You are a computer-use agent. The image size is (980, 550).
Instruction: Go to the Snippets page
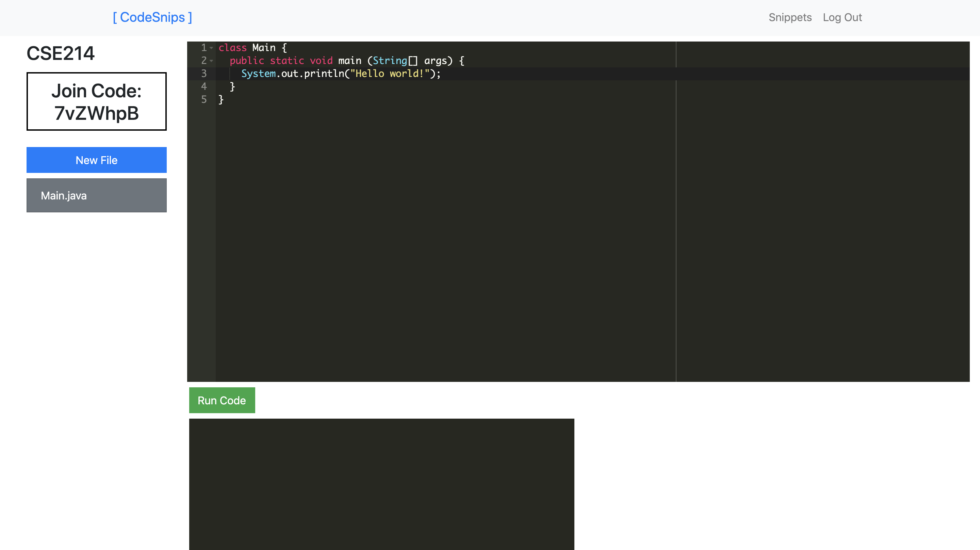790,17
